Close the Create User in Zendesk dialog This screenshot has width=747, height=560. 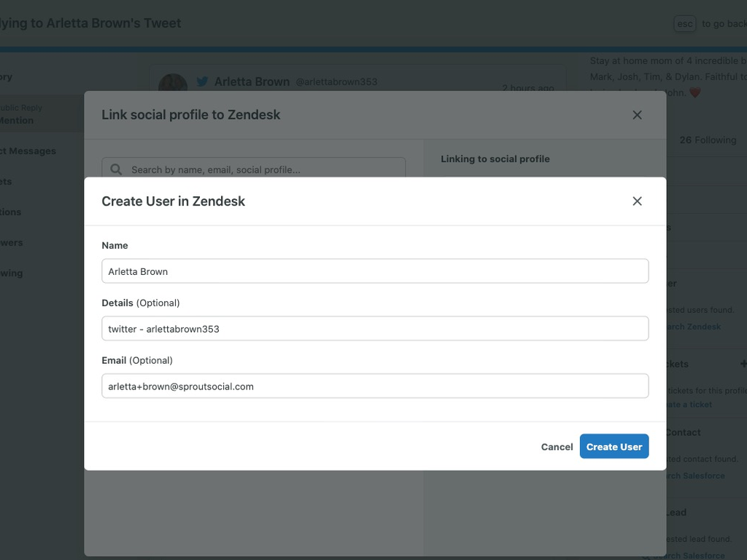tap(637, 201)
